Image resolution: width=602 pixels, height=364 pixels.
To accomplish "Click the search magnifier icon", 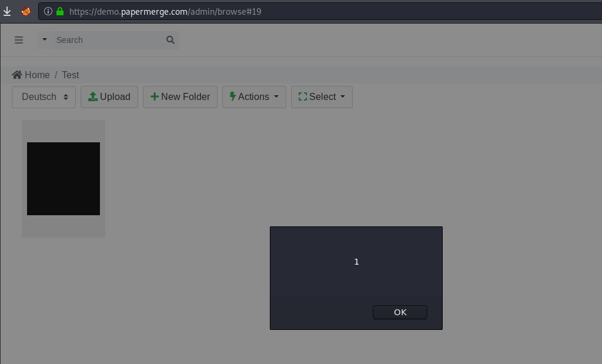I will (170, 40).
